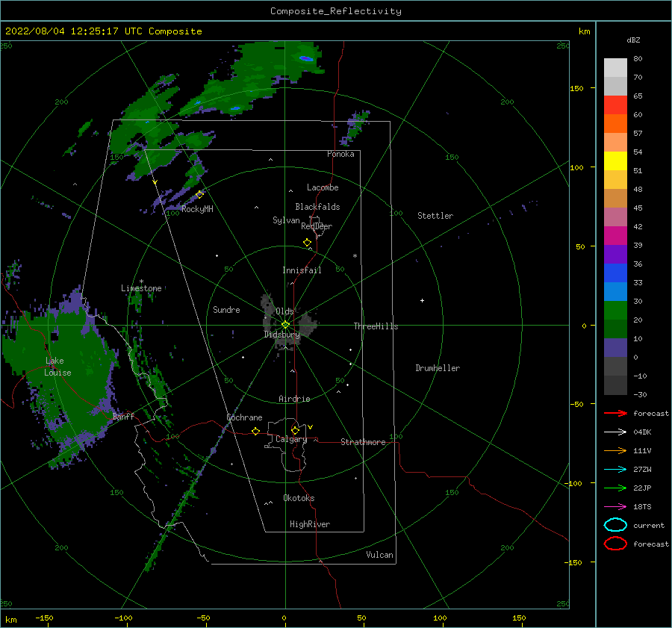Select the blue 33-36 dBZ swatch

(615, 273)
